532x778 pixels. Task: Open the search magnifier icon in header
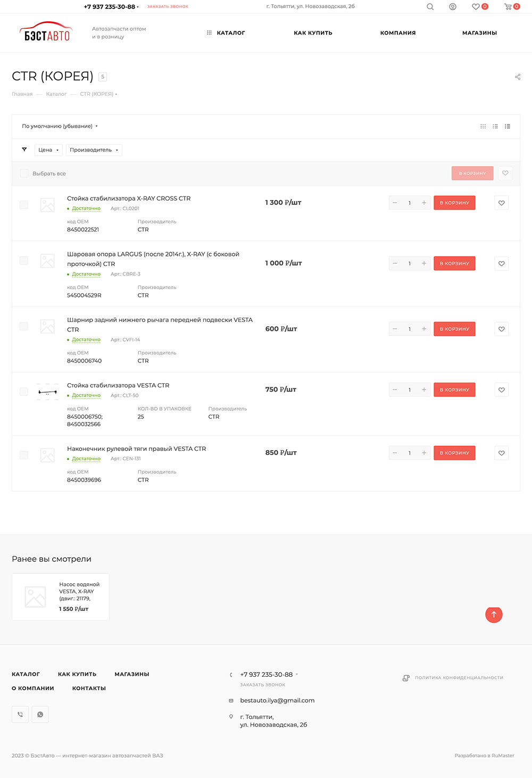[430, 7]
